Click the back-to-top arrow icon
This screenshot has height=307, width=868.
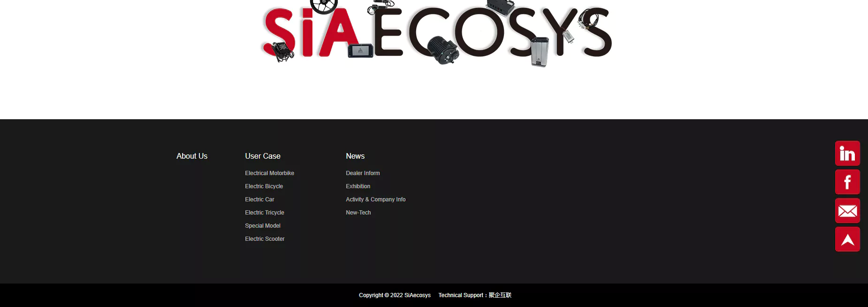coord(847,239)
